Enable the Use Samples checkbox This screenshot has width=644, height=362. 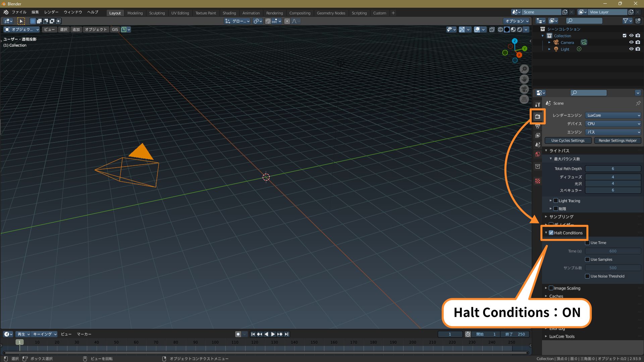[587, 259]
